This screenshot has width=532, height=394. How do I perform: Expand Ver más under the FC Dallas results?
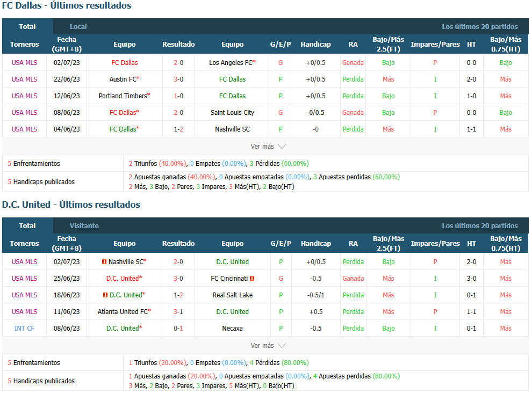(268, 147)
